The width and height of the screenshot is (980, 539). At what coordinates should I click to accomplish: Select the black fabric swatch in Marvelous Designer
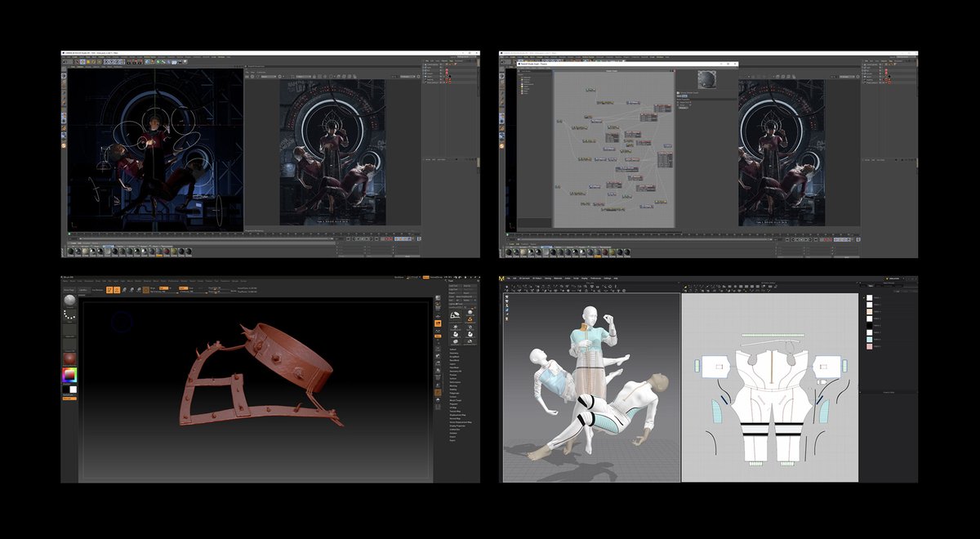[870, 326]
